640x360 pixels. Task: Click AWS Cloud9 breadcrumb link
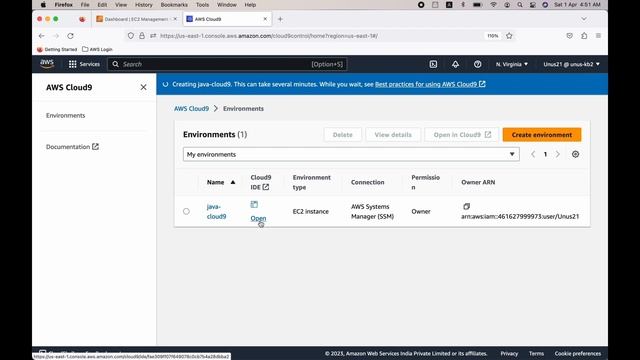pos(191,109)
